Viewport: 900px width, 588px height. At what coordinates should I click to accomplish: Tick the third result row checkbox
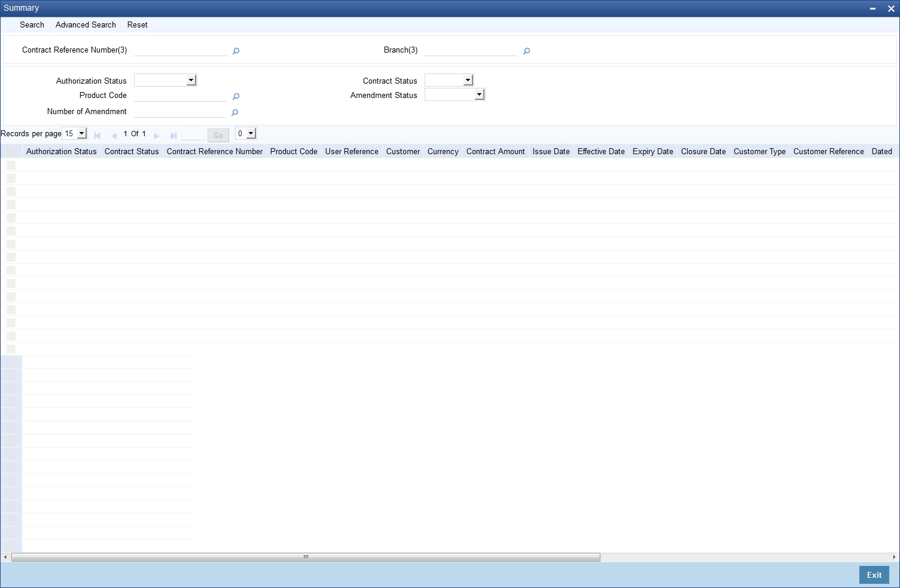[11, 191]
